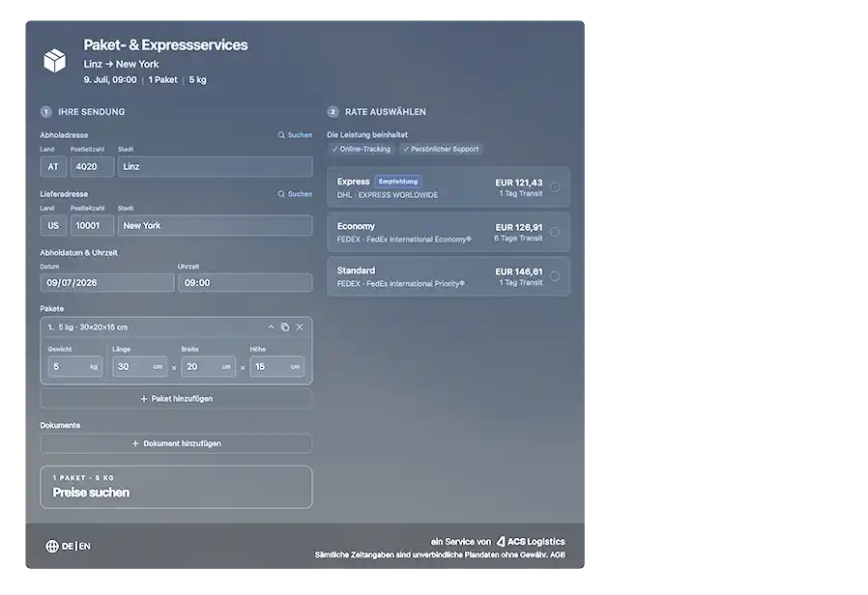The image size is (868, 595).
Task: Edit the Gewicht field showing 5 kg
Action: click(x=74, y=367)
